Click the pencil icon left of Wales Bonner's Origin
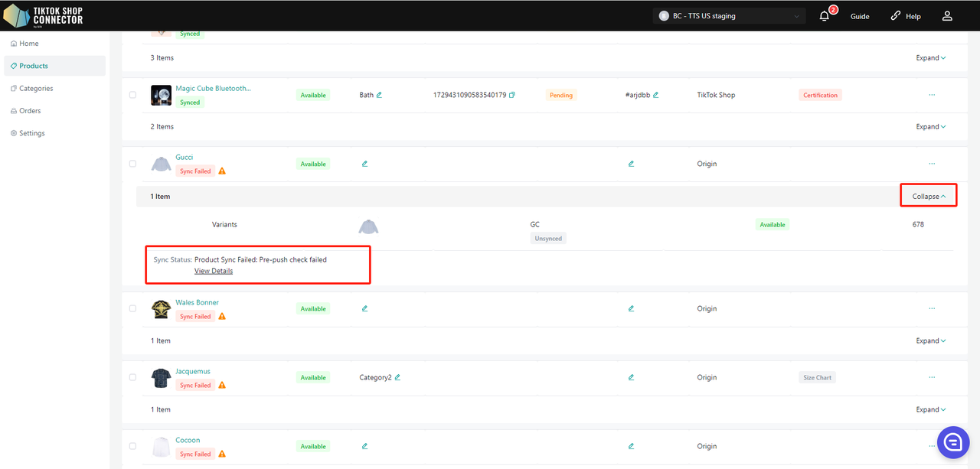 [631, 309]
